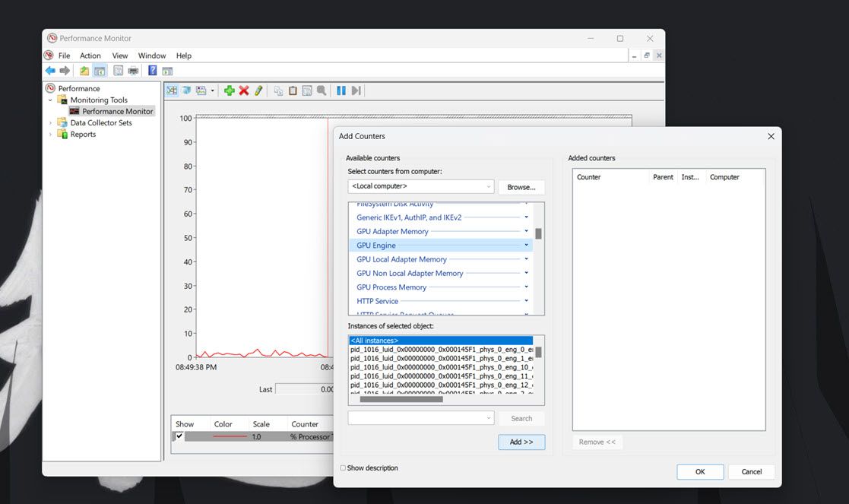Open graph type dropdown arrow
The width and height of the screenshot is (849, 504).
click(x=212, y=90)
